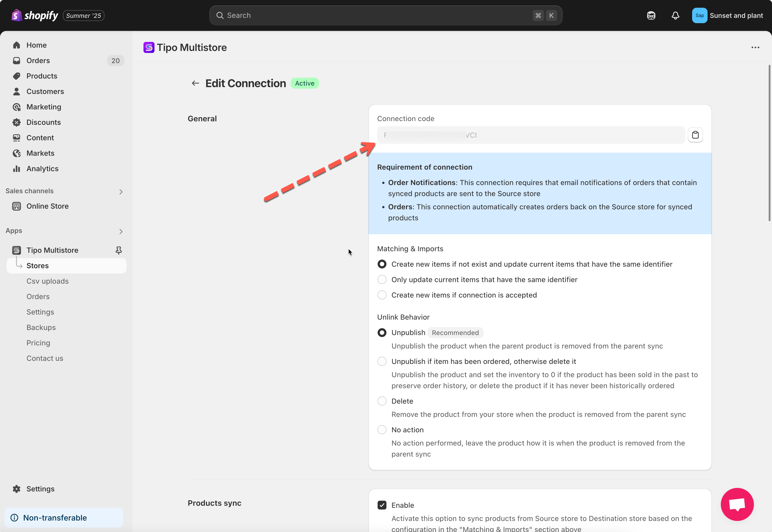
Task: Click the Orders count badge 20
Action: (115, 60)
